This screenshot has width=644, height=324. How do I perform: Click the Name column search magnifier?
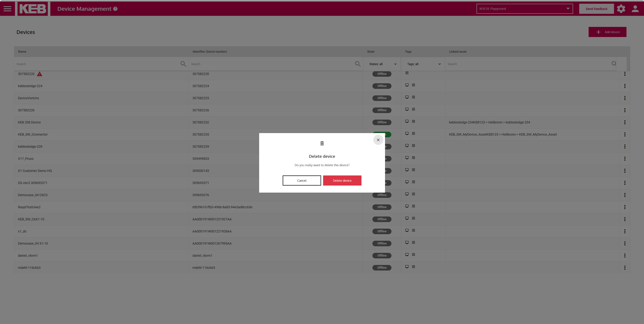click(183, 64)
